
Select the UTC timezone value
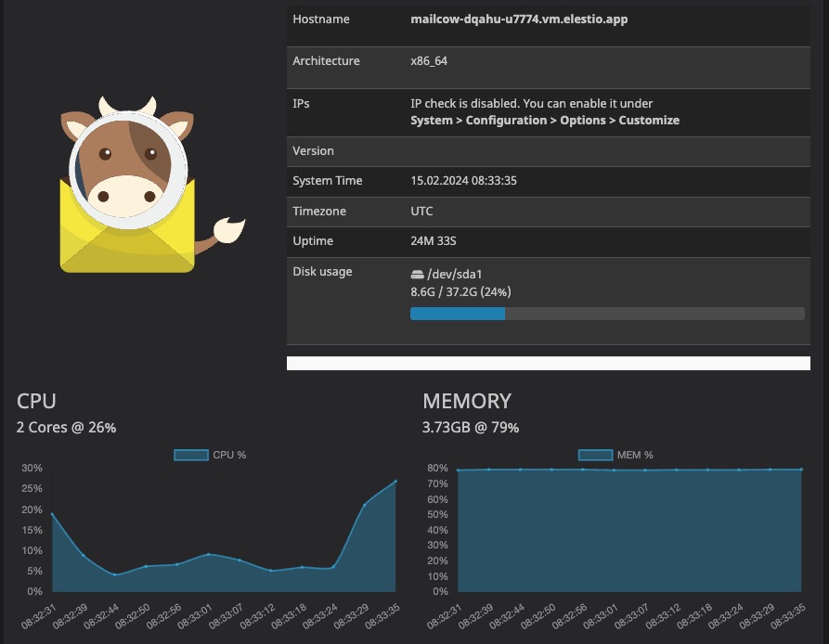[421, 211]
